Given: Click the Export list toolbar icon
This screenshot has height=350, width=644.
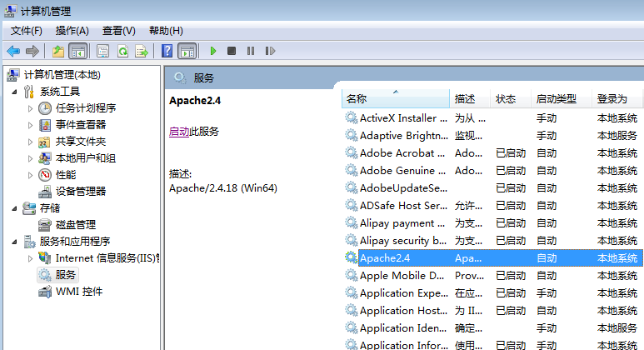Looking at the screenshot, I should [142, 51].
